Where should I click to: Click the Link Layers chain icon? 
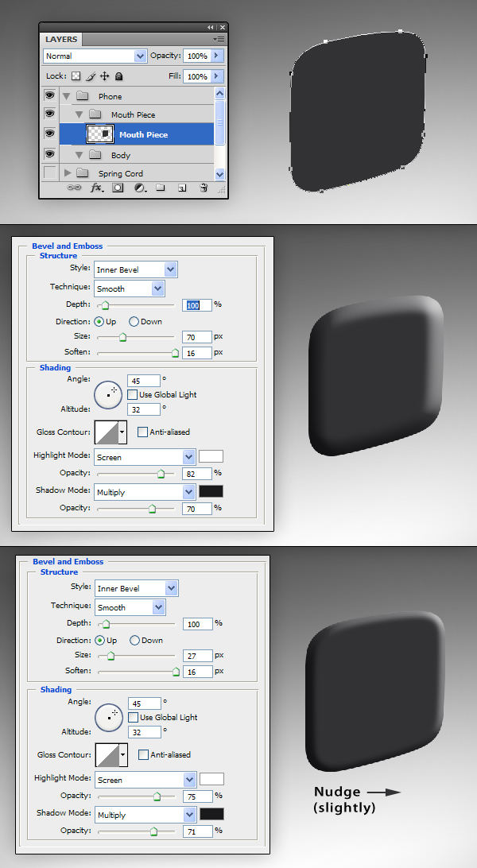(74, 188)
